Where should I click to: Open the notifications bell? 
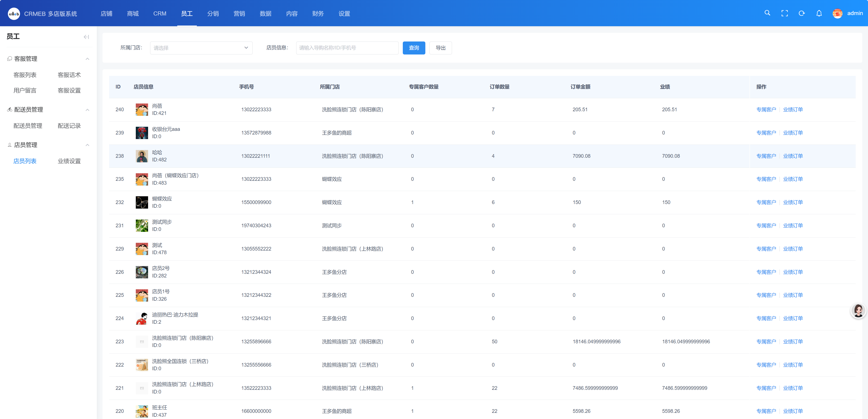point(819,13)
